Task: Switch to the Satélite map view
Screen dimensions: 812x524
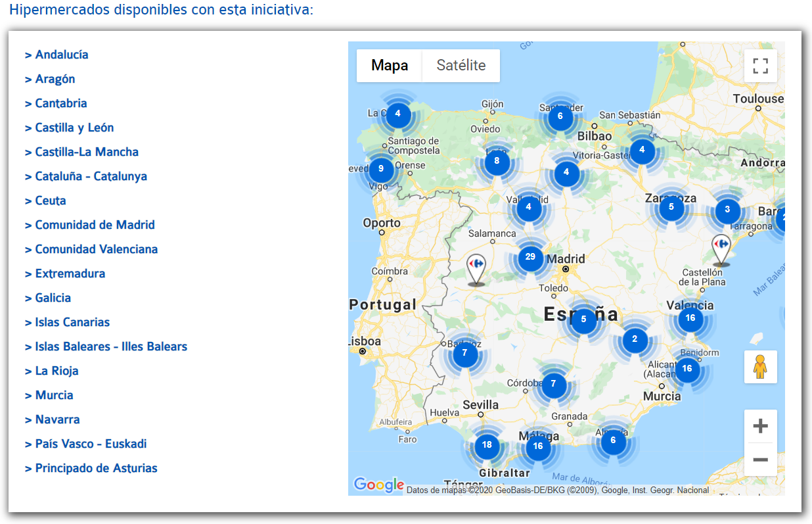Action: (x=461, y=66)
